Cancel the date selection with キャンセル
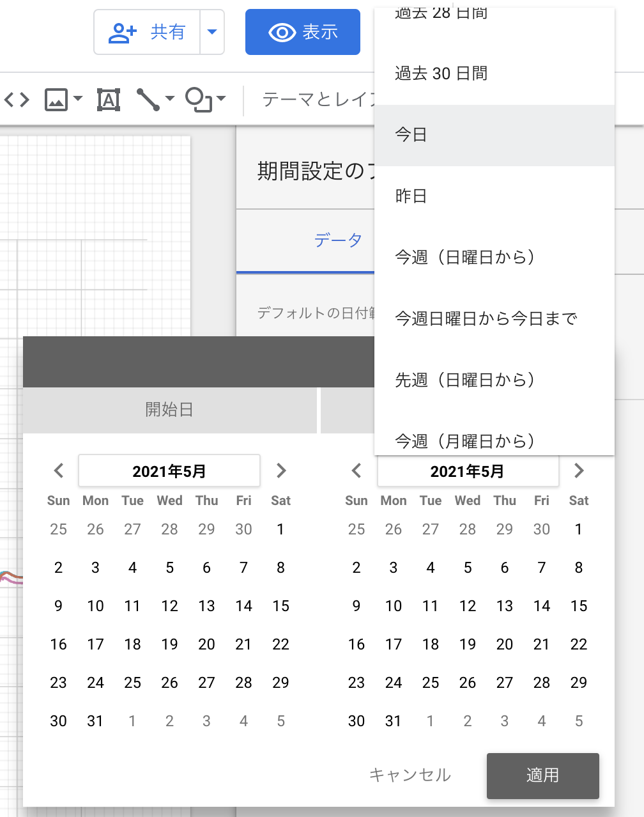Viewport: 644px width, 817px height. click(x=410, y=775)
